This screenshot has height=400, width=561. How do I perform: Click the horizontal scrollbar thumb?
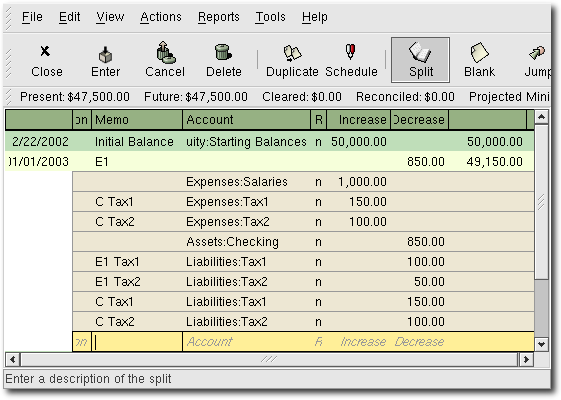pyautogui.click(x=269, y=359)
